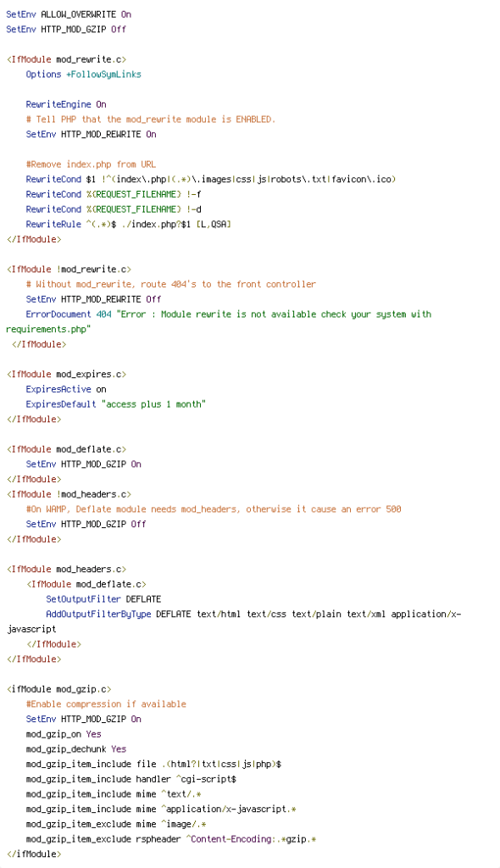
Task: Click the IfModule !mod_rewrite.c opening tag
Action: pos(69,269)
